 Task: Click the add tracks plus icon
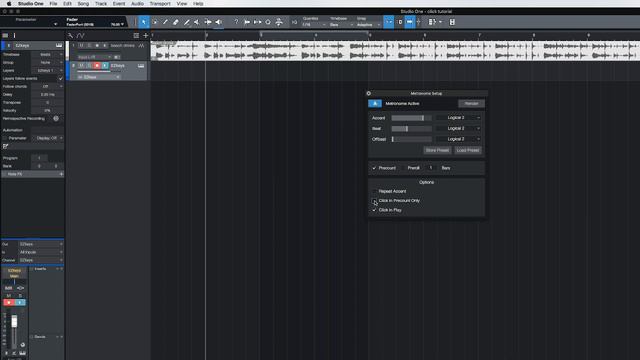(145, 36)
